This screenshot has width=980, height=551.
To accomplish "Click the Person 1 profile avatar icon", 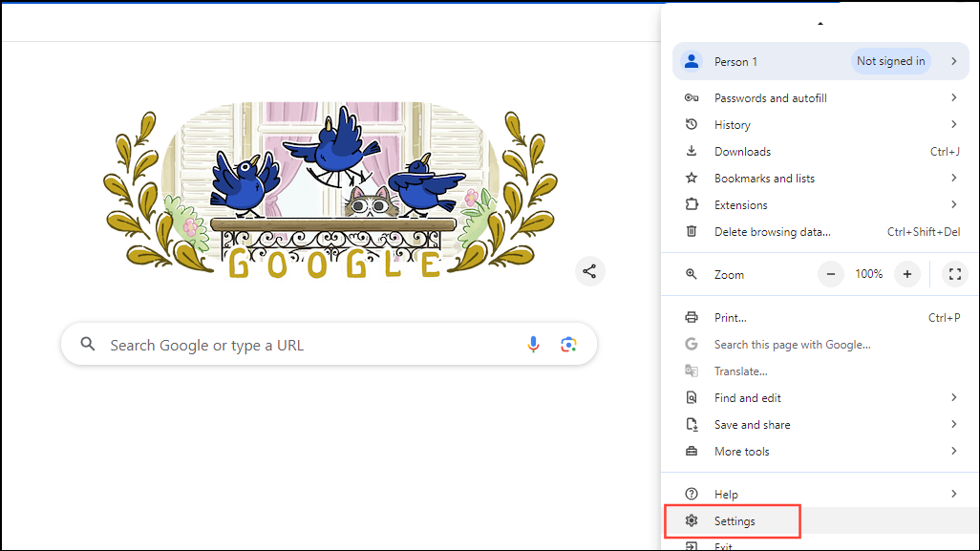I will point(691,61).
